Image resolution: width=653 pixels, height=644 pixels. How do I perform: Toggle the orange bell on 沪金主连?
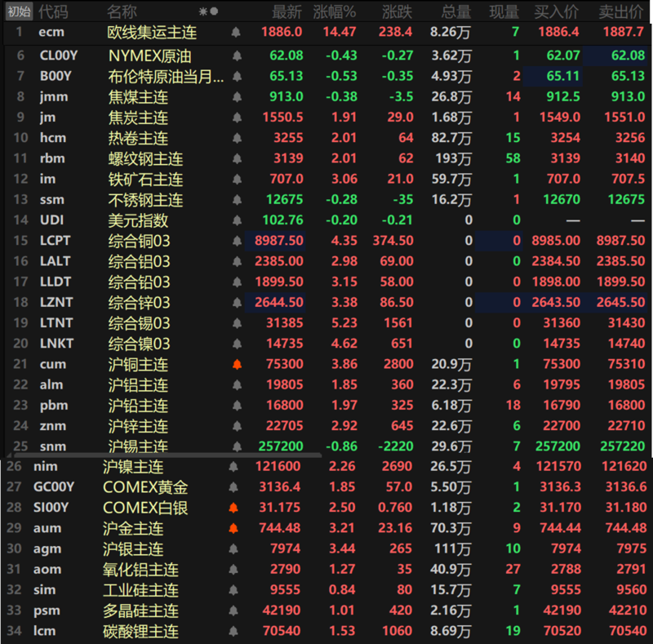click(234, 529)
